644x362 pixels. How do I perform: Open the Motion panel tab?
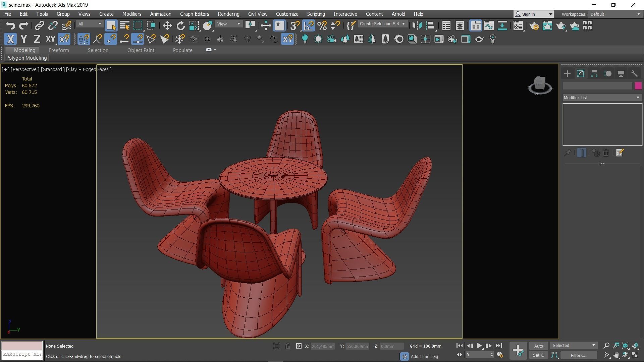click(x=607, y=74)
